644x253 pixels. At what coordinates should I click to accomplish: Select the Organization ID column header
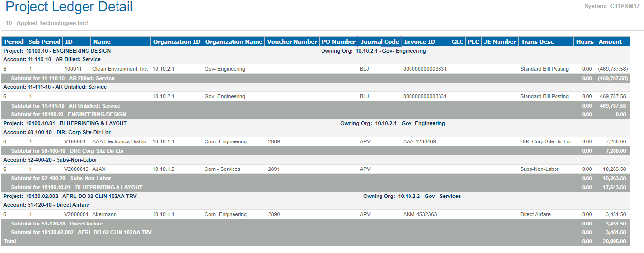click(x=176, y=42)
